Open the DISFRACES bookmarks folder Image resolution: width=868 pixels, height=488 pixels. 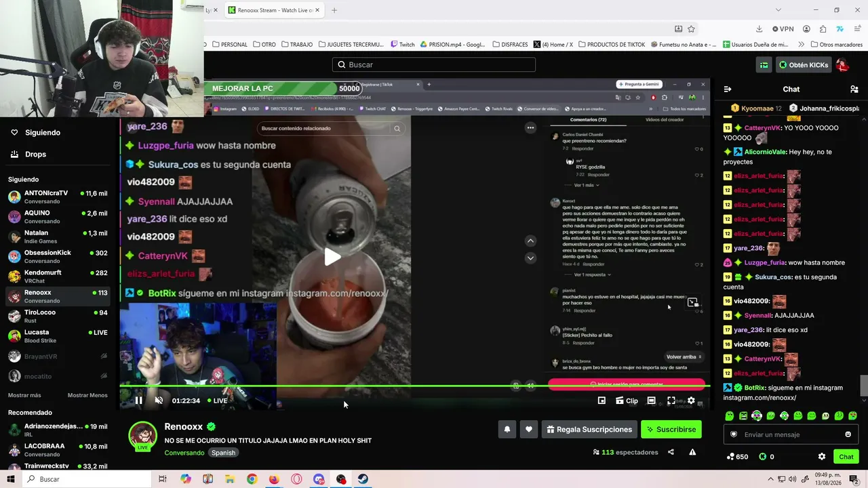click(x=509, y=45)
